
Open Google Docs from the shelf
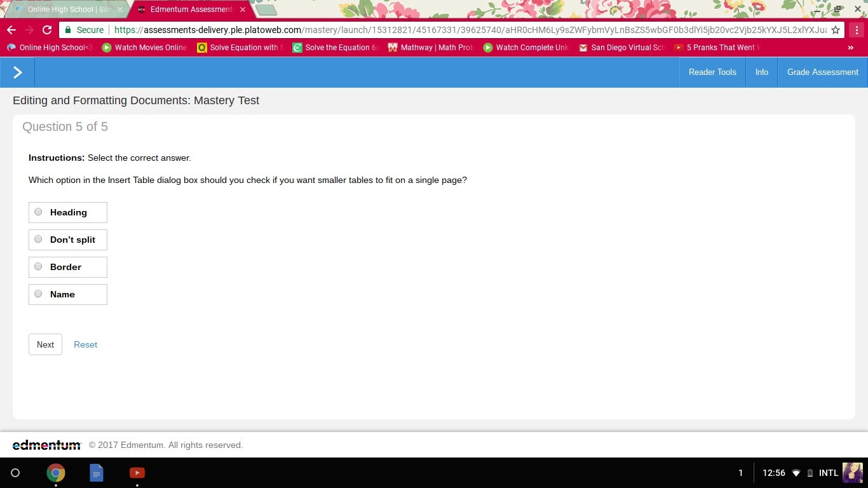tap(97, 473)
